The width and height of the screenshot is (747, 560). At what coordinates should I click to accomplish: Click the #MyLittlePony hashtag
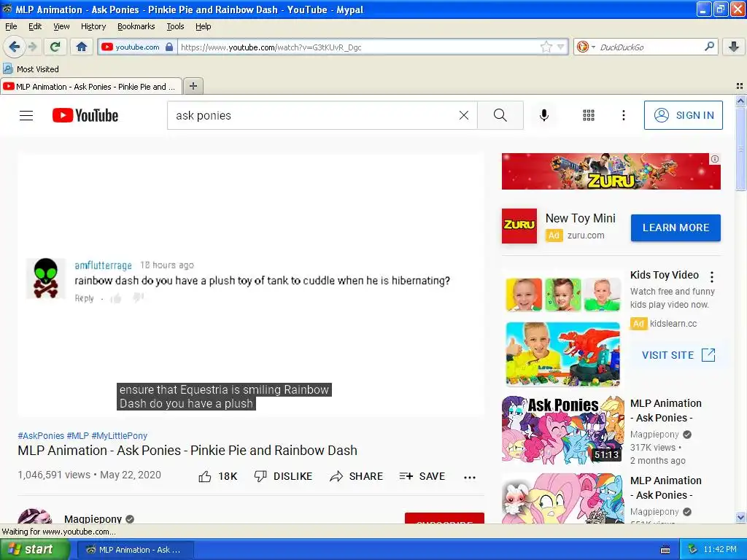119,436
